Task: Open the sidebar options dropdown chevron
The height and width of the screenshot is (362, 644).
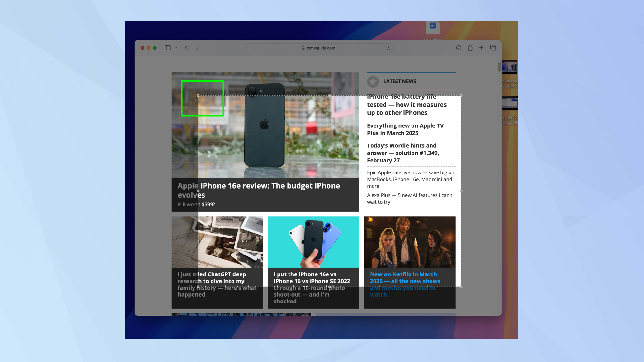Action: click(176, 48)
